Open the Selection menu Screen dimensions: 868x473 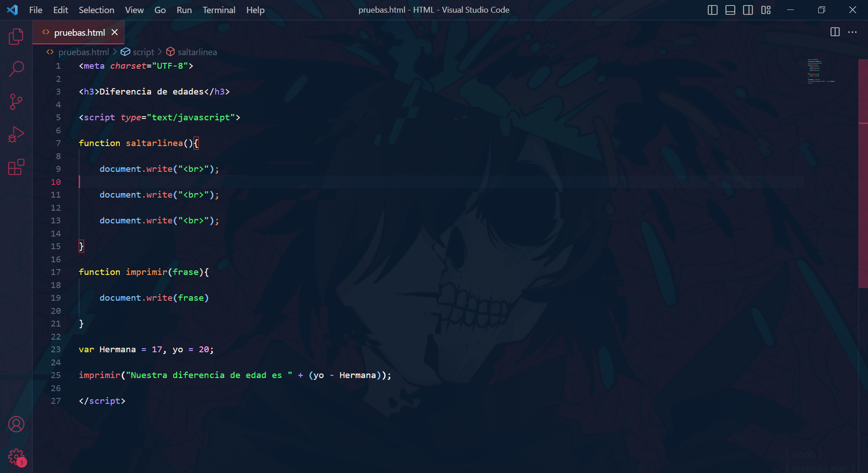click(x=96, y=10)
